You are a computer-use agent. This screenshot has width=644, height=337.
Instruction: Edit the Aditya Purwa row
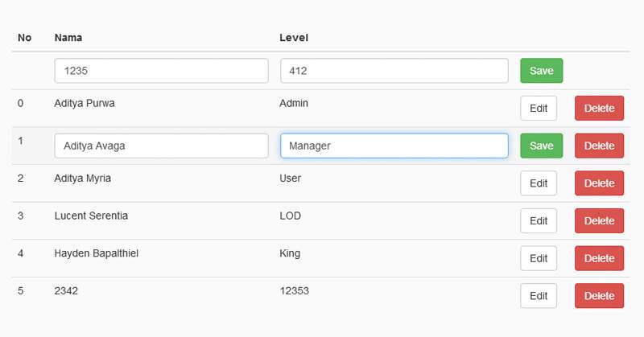pyautogui.click(x=539, y=109)
